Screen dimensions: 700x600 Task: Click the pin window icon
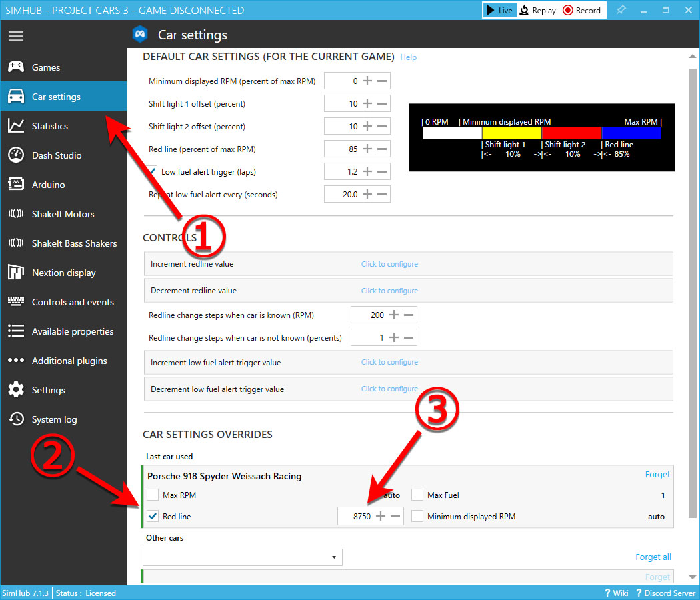[621, 11]
